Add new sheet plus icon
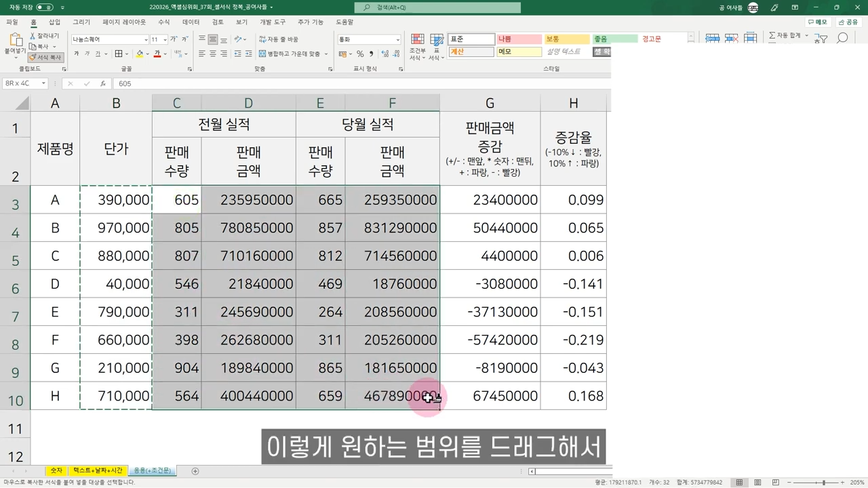 (195, 471)
